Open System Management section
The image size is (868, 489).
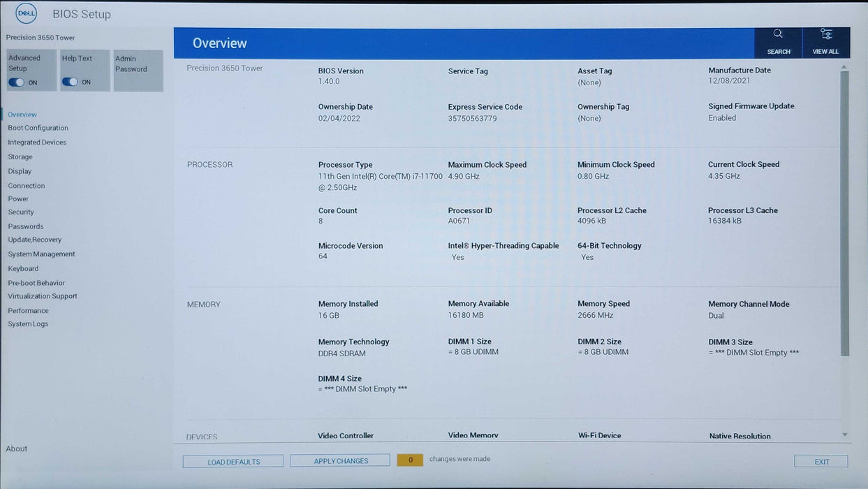[x=41, y=254]
